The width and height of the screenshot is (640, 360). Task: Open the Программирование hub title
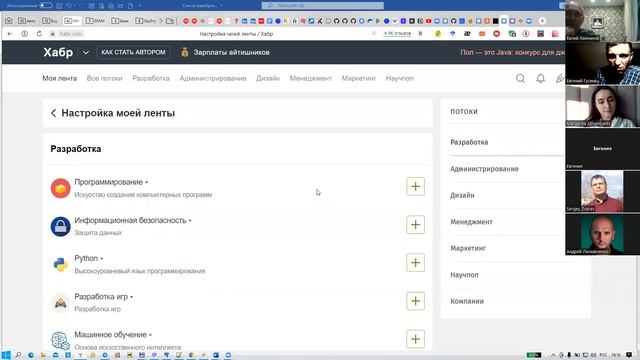point(109,182)
